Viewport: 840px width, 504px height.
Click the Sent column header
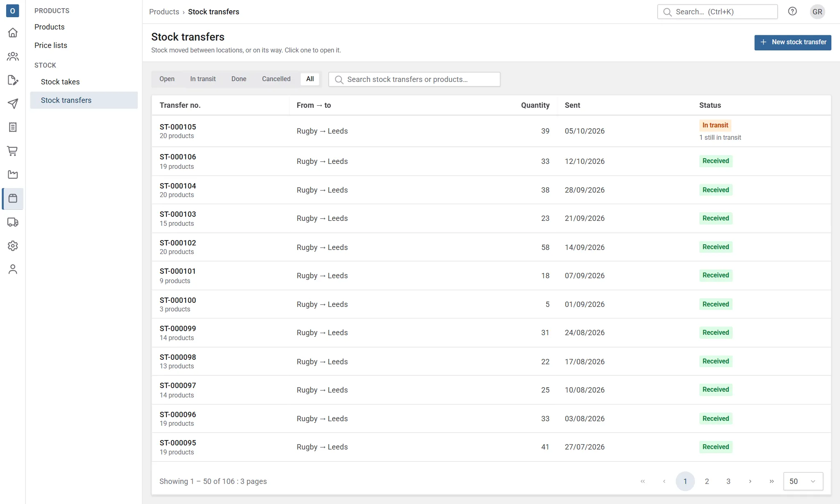tap(572, 105)
